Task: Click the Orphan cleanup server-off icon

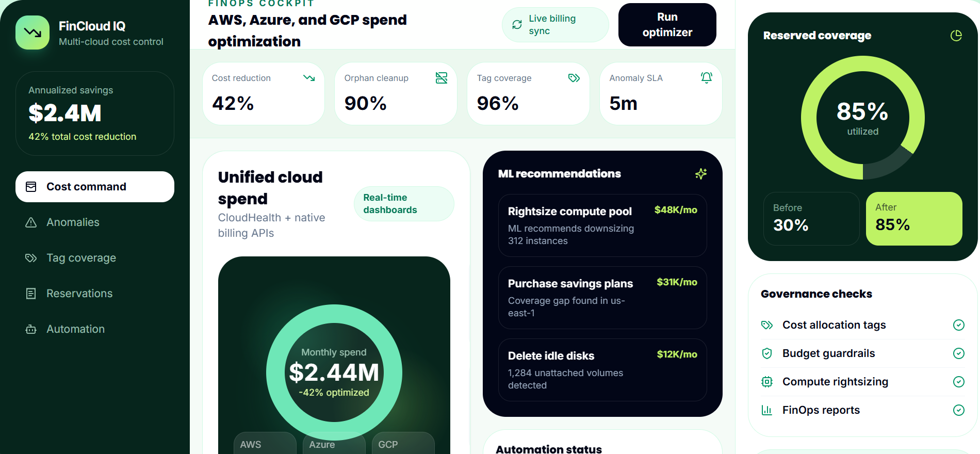Action: 442,78
